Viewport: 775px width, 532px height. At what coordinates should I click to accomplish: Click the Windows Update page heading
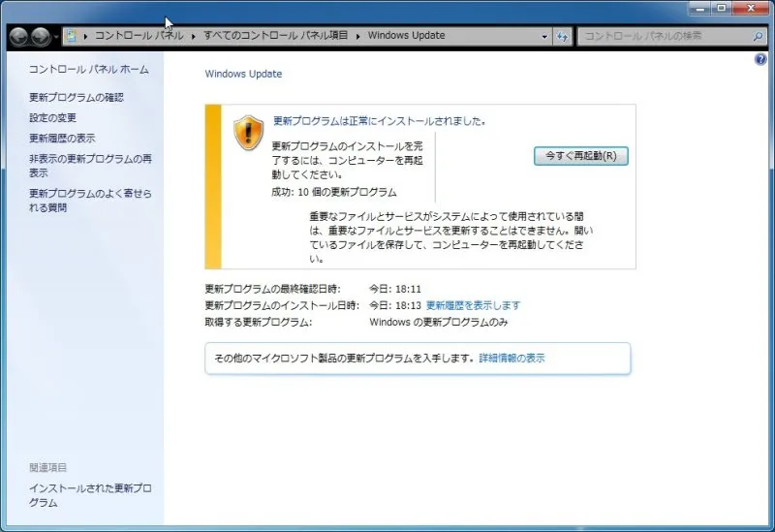pyautogui.click(x=243, y=74)
